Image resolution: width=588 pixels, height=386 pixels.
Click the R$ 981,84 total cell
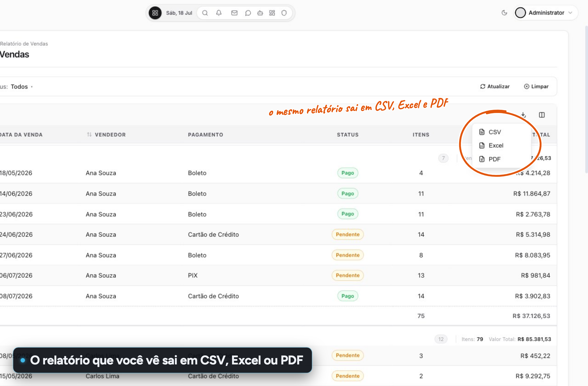535,275
